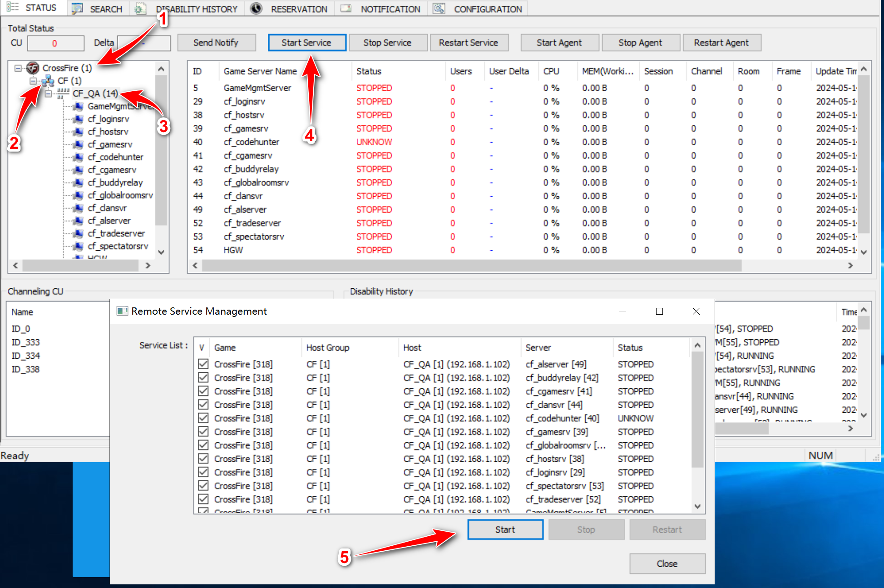The height and width of the screenshot is (588, 884).
Task: Click the cf_spectatorsrv server icon in tree
Action: point(79,246)
